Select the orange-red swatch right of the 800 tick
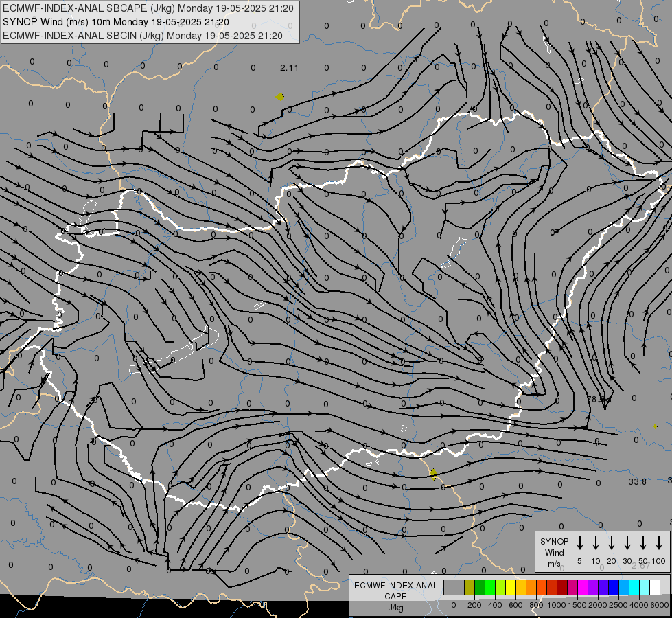 [542, 587]
